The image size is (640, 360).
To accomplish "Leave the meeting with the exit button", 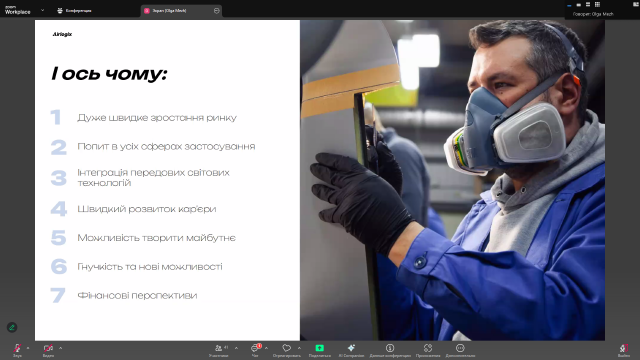I will 623,348.
